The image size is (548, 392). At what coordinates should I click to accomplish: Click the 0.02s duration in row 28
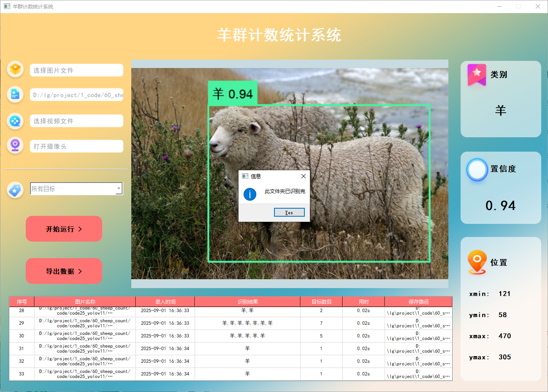[364, 310]
